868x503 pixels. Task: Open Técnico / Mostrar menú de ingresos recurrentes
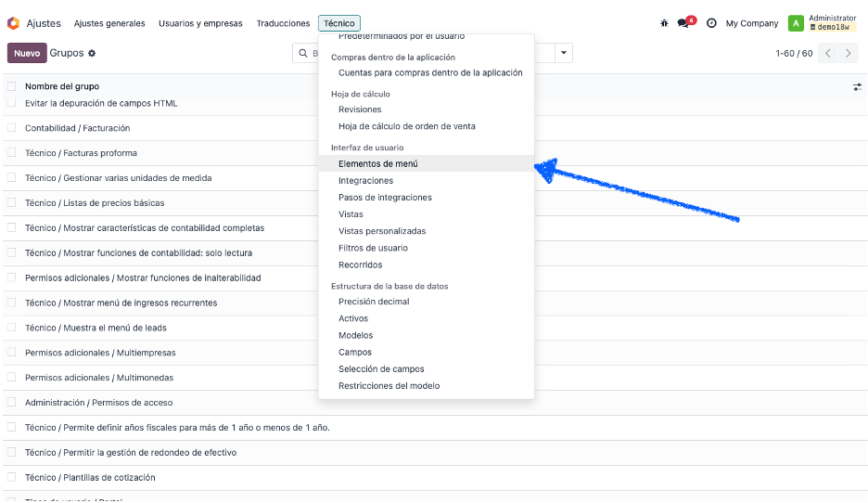pyautogui.click(x=121, y=303)
